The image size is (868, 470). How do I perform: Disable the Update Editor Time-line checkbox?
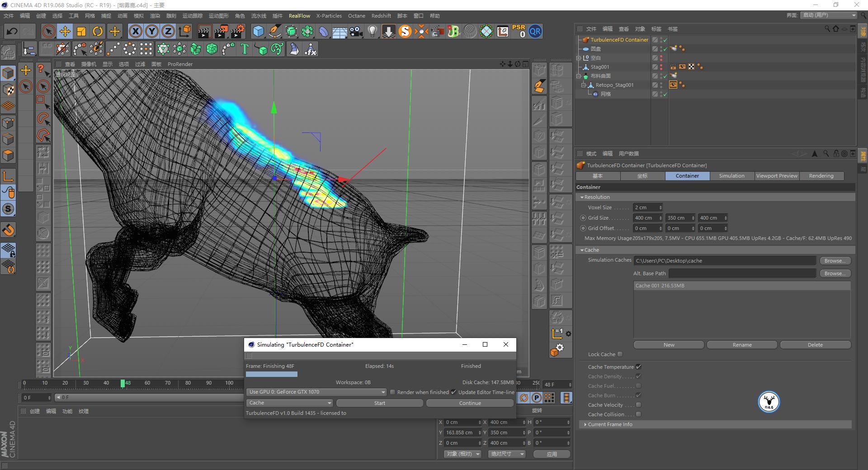point(454,392)
